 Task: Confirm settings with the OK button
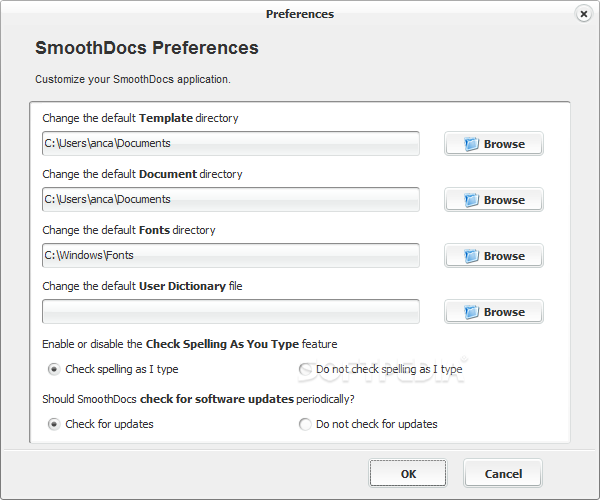tap(408, 474)
